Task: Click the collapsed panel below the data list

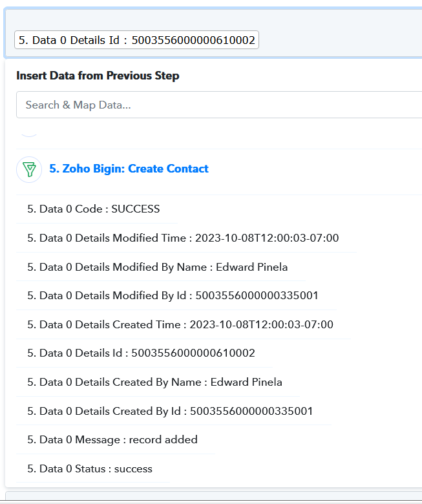Action: pyautogui.click(x=214, y=496)
